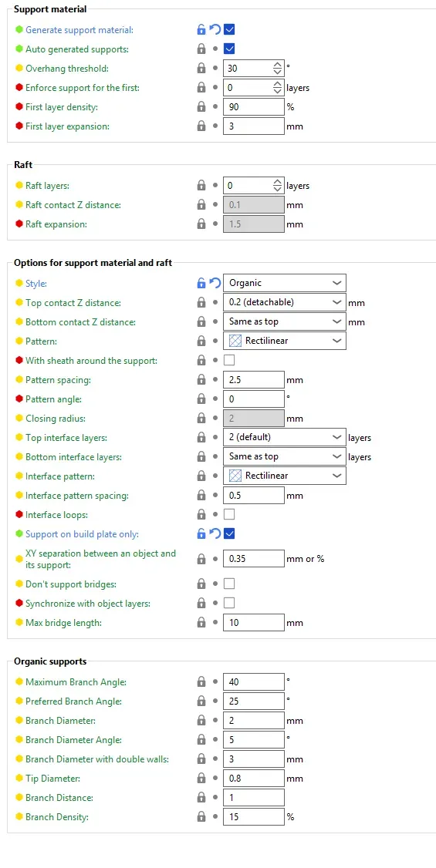Click the unlocked padlock for Generate support material
Viewport: 436px width, 868px height.
click(x=201, y=29)
